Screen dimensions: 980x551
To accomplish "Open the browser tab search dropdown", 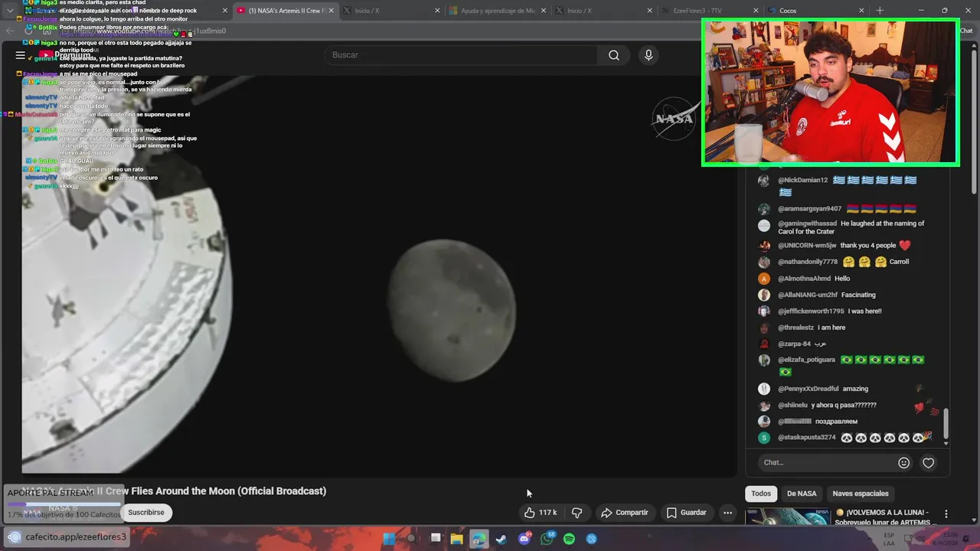I will (x=10, y=11).
